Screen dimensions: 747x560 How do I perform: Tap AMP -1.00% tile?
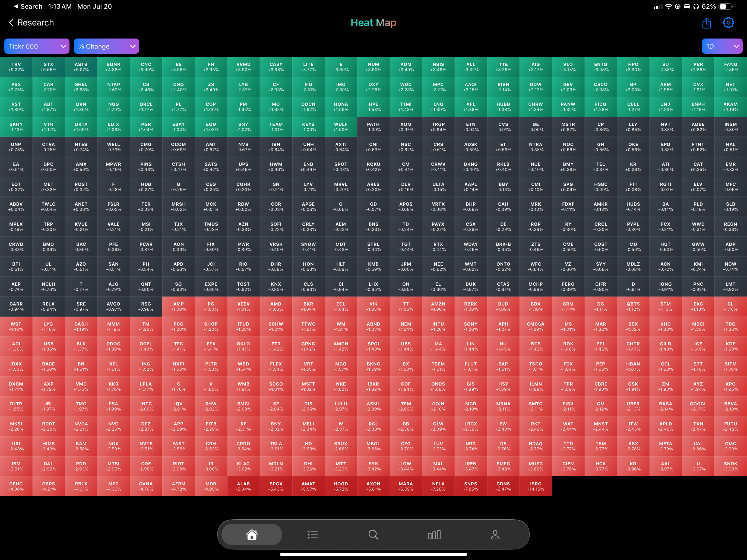point(179,307)
